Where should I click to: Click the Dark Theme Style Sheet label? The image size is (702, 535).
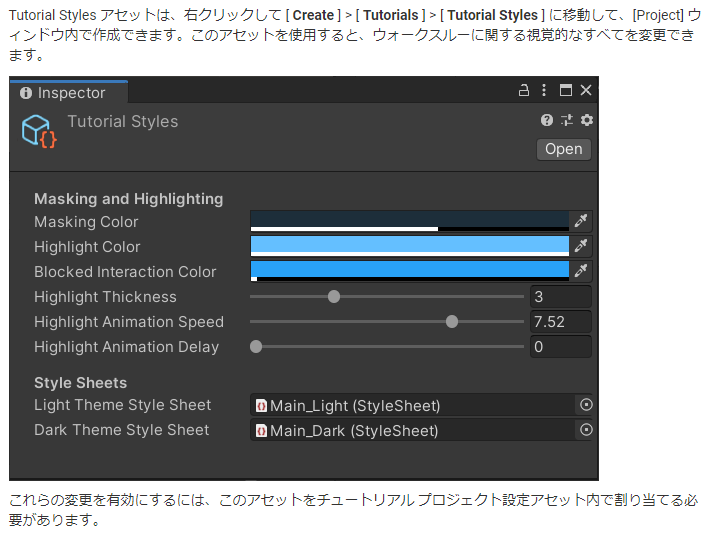[121, 430]
